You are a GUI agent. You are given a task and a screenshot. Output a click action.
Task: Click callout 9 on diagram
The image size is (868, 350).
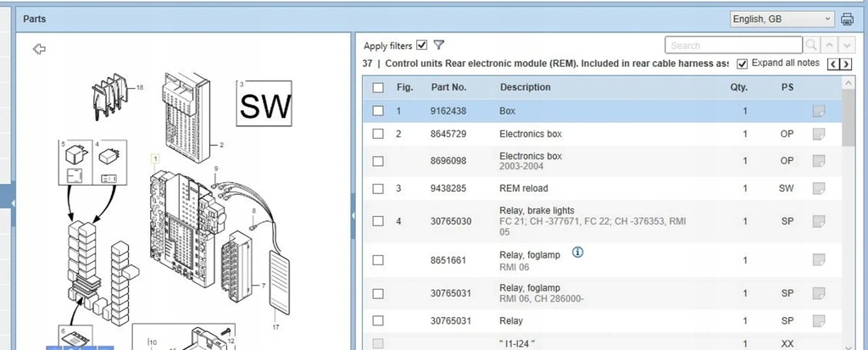point(216,169)
